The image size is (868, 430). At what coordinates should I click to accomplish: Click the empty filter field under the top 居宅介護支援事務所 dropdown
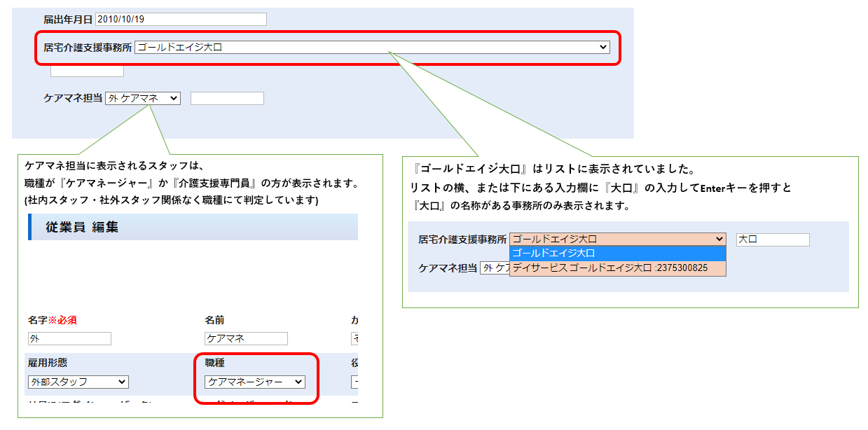coord(87,70)
